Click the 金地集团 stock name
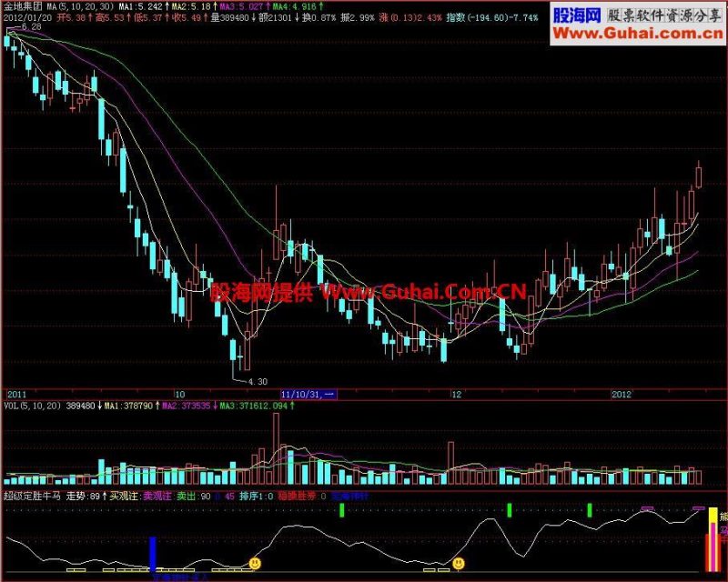 pyautogui.click(x=23, y=6)
